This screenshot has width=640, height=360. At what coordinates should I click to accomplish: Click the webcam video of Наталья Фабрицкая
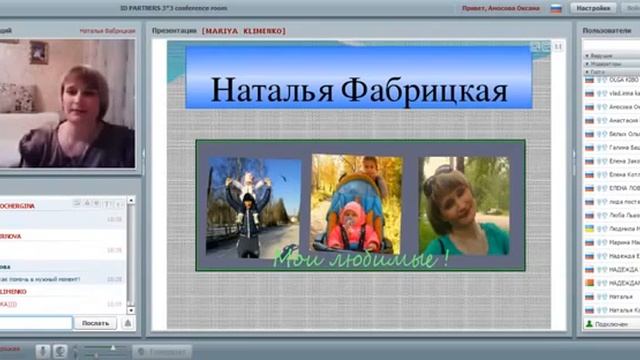pyautogui.click(x=67, y=103)
